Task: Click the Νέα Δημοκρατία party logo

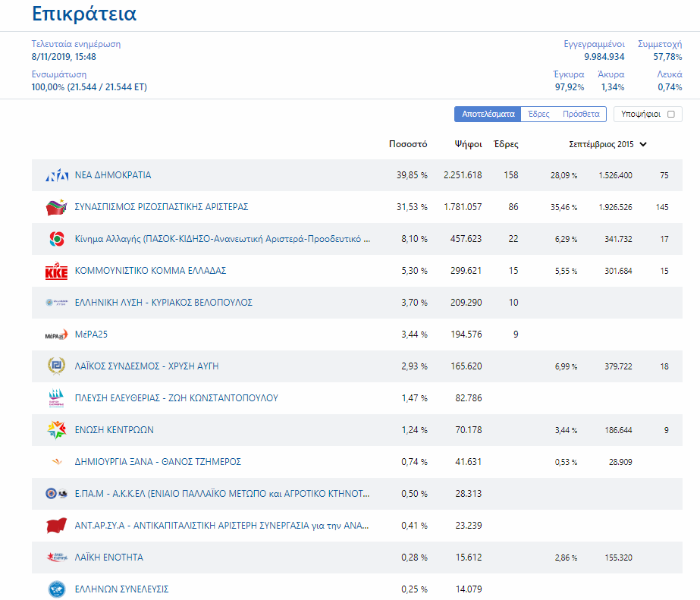Action: tap(57, 175)
